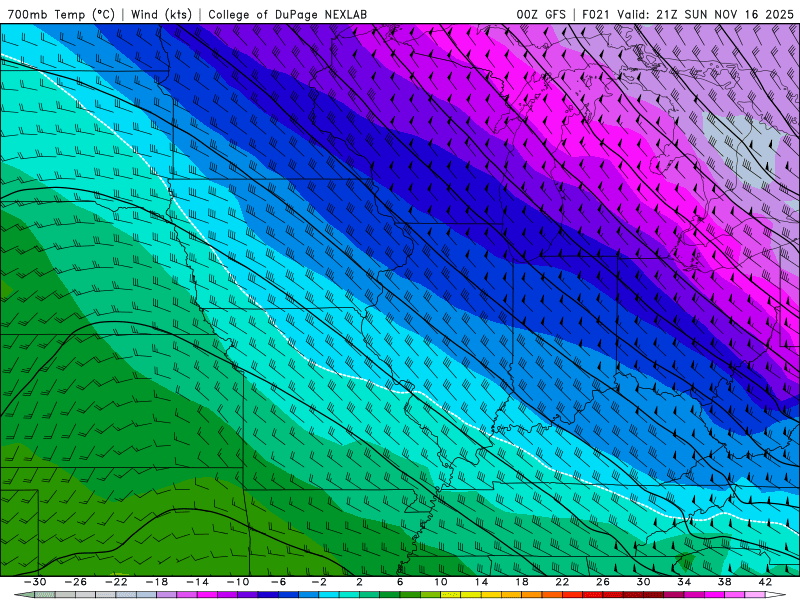Click the 6 value on the color scale
The image size is (800, 600).
tap(400, 582)
